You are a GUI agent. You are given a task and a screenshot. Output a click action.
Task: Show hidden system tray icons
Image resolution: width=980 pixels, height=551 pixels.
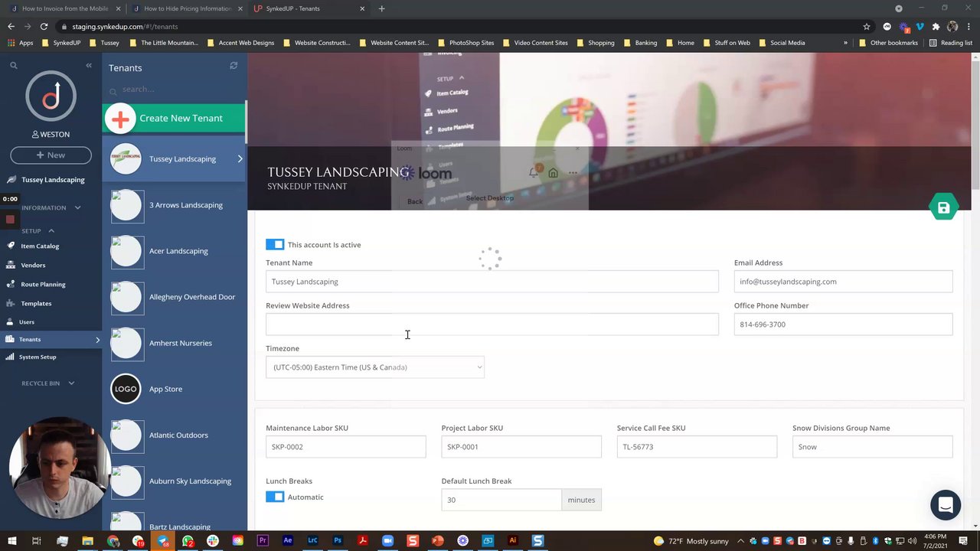click(740, 541)
